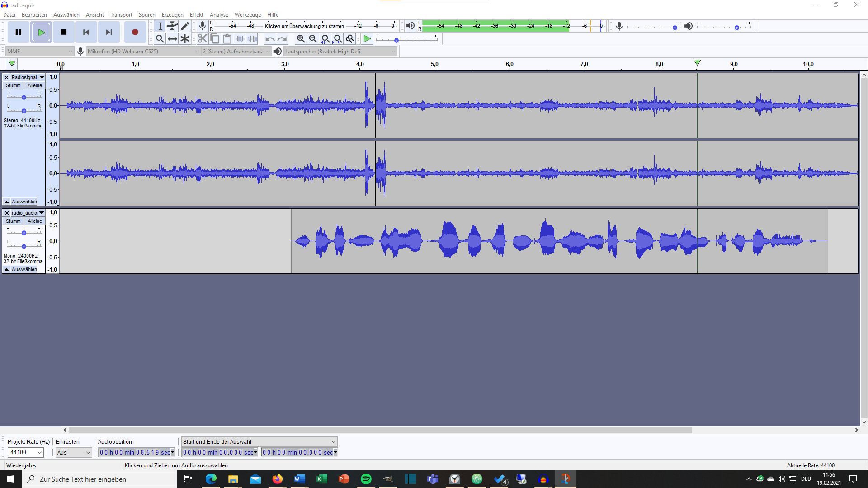
Task: Redo the last undone action
Action: click(x=282, y=39)
